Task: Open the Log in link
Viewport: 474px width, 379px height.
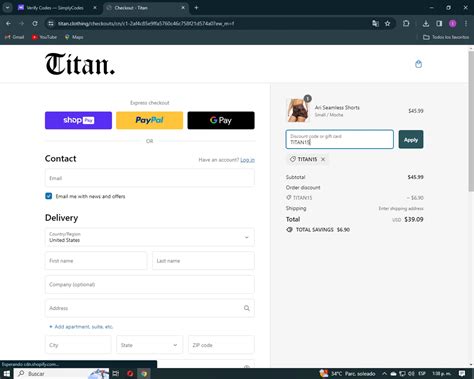Action: coord(247,160)
